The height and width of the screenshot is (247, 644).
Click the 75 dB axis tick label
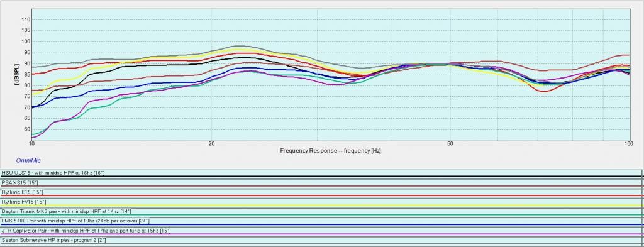pyautogui.click(x=26, y=96)
